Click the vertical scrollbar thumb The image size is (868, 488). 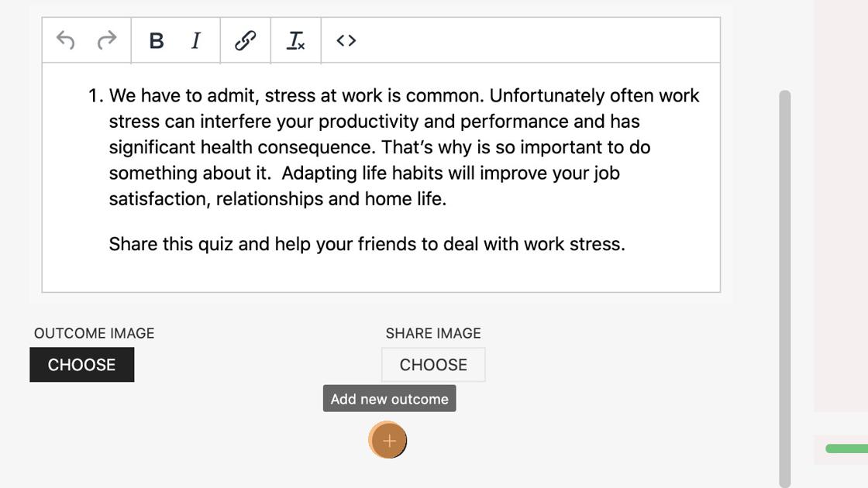(785, 287)
